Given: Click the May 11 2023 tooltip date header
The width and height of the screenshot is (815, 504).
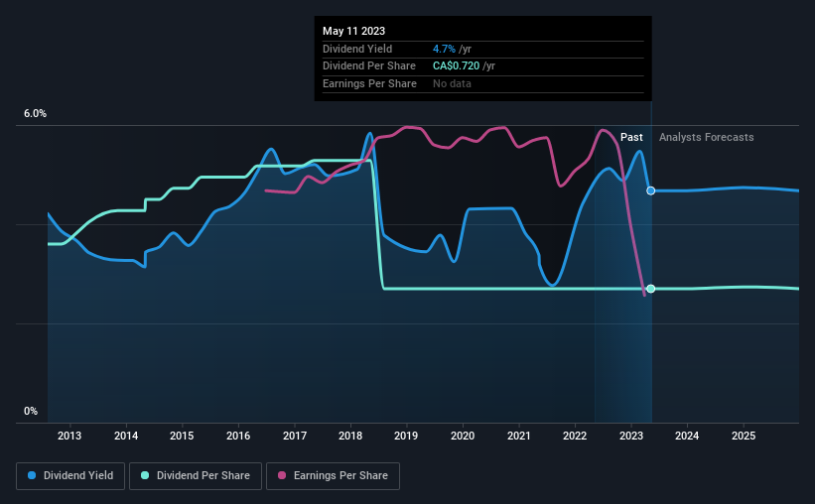Looking at the screenshot, I should click(354, 31).
